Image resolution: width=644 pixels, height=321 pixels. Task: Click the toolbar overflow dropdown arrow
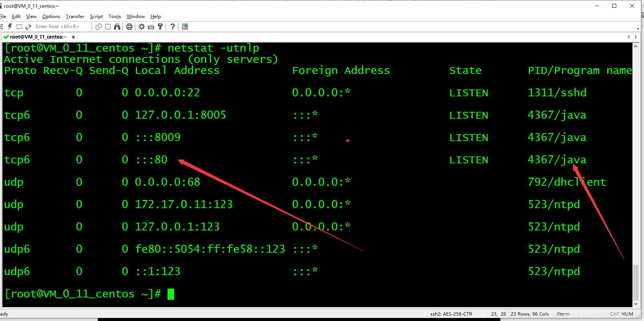click(638, 29)
